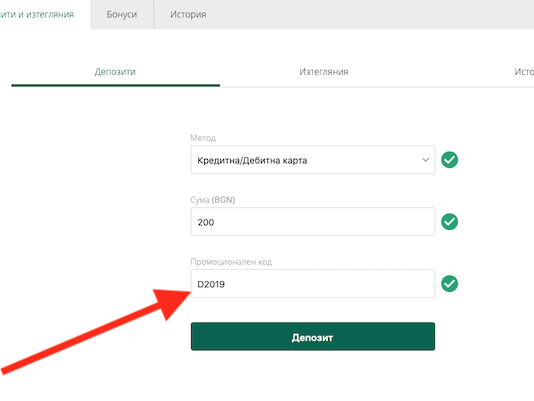This screenshot has width=534, height=401.
Task: Click the Метод field label
Action: (x=203, y=138)
